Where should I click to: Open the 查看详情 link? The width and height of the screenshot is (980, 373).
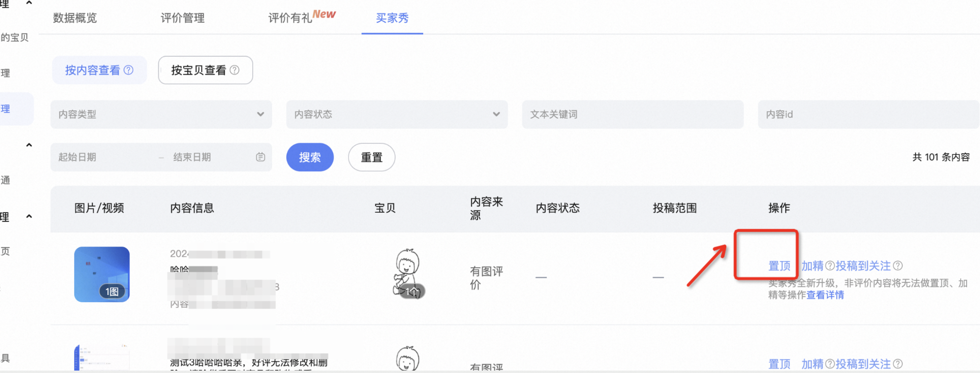[x=825, y=295]
